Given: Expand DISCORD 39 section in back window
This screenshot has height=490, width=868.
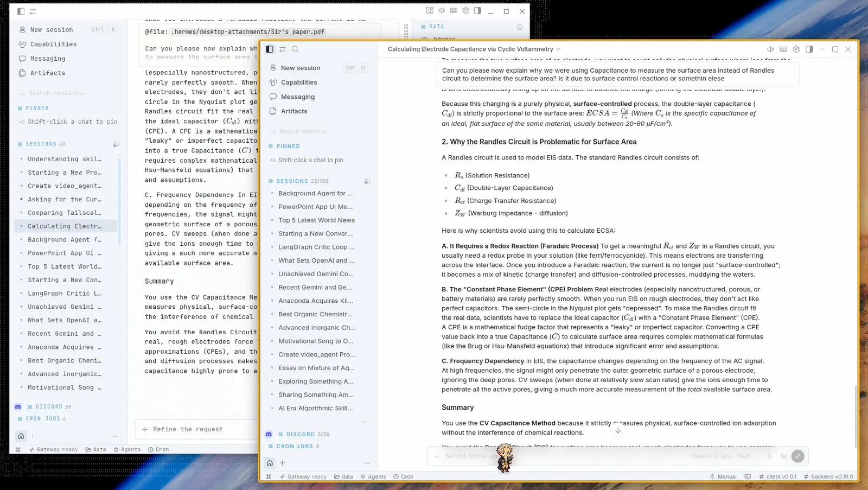Looking at the screenshot, I should (x=49, y=407).
